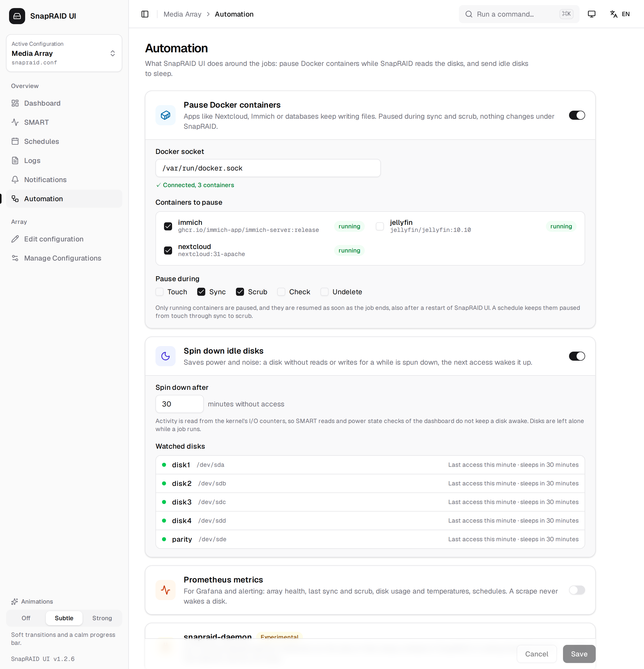
Task: Turn off Spin down idle disks switch
Action: [x=577, y=356]
